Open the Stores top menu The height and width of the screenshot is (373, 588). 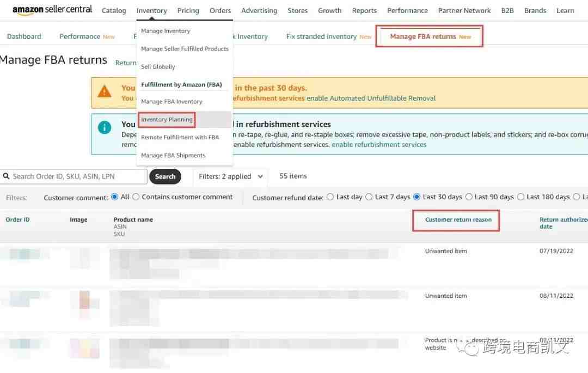tap(297, 10)
